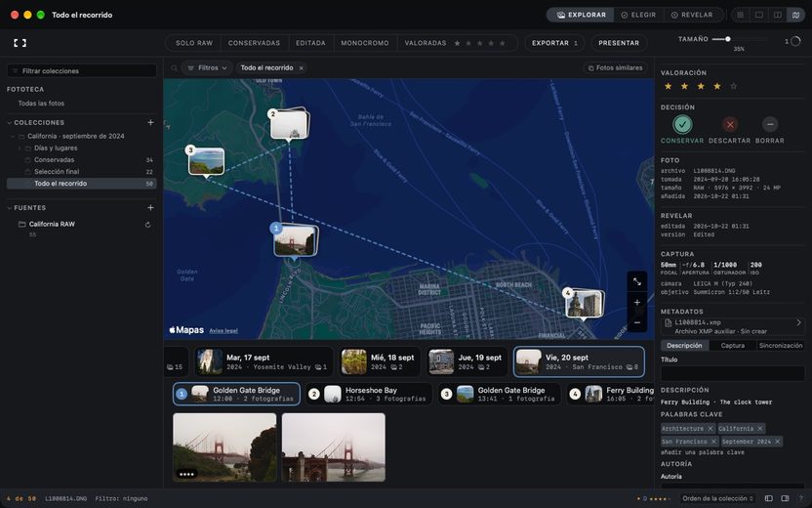
Task: Toggle the fullscreen frame icon in the toolbar
Action: click(x=20, y=43)
